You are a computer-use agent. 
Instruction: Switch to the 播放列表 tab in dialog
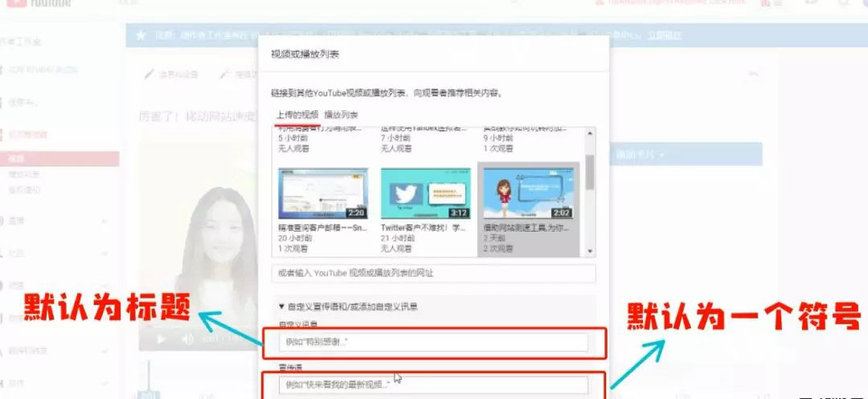pos(341,115)
